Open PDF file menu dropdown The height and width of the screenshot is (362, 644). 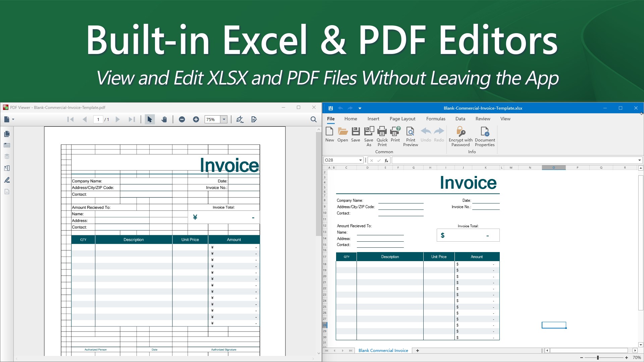pos(9,119)
